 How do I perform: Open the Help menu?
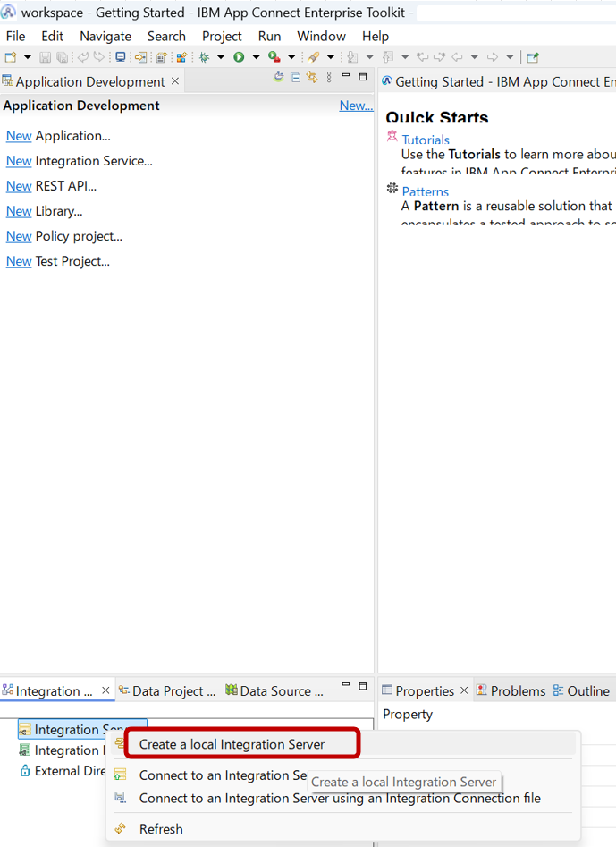376,36
